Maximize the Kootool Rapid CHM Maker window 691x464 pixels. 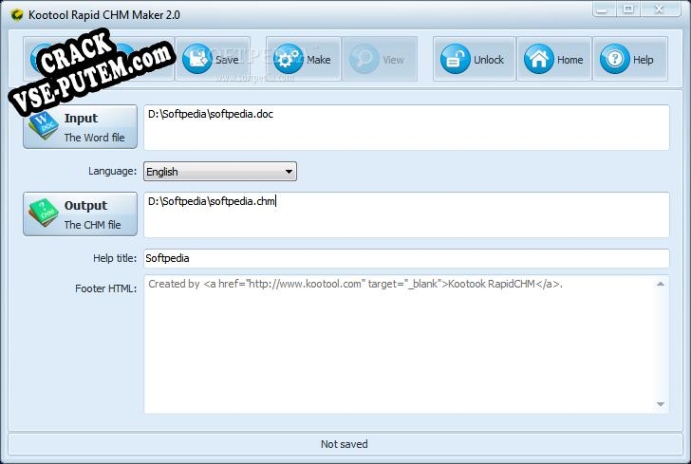628,9
